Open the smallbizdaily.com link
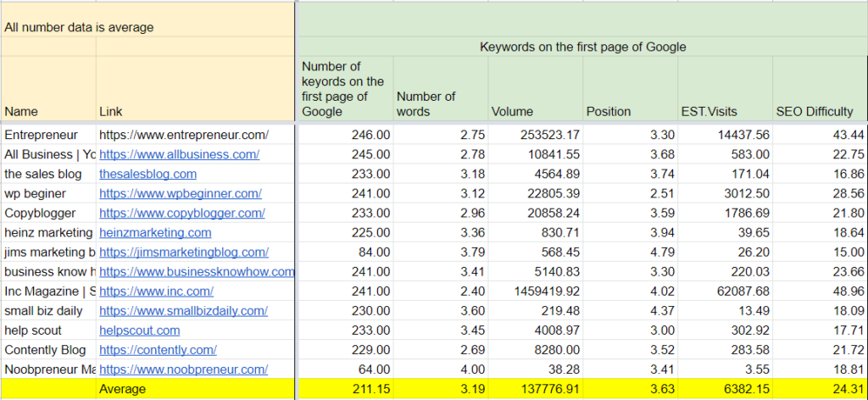 [x=183, y=311]
